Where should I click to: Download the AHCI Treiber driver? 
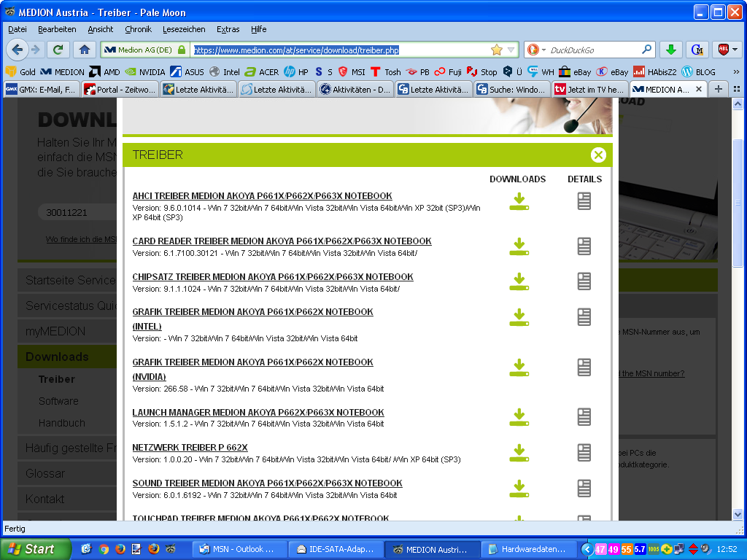(519, 201)
